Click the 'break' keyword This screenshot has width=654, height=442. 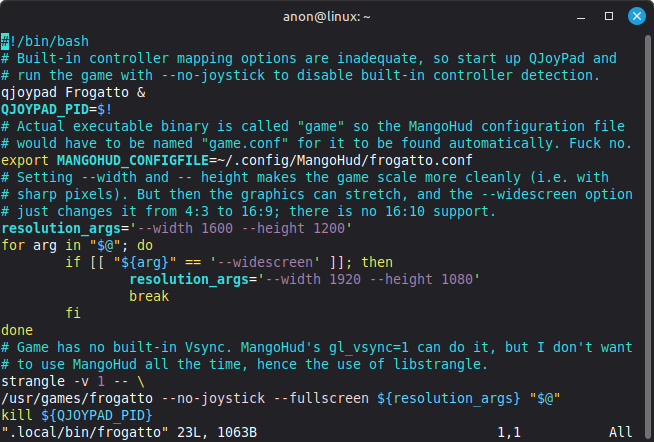coord(149,296)
